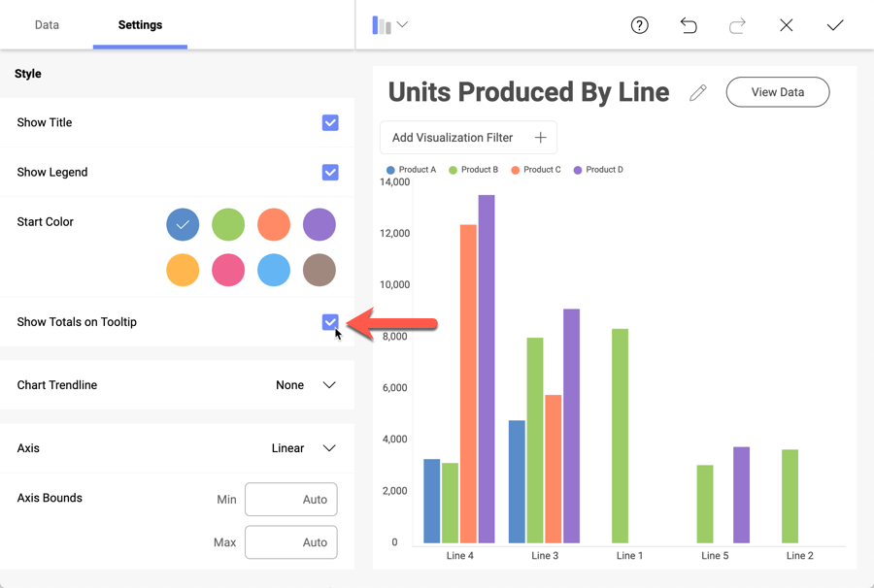Discard changes with the X icon

click(x=787, y=25)
